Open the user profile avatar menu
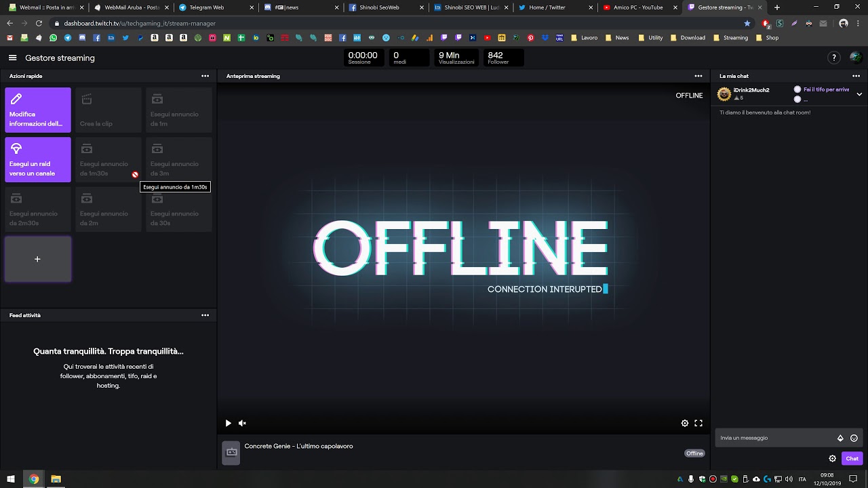This screenshot has height=488, width=868. [x=855, y=58]
